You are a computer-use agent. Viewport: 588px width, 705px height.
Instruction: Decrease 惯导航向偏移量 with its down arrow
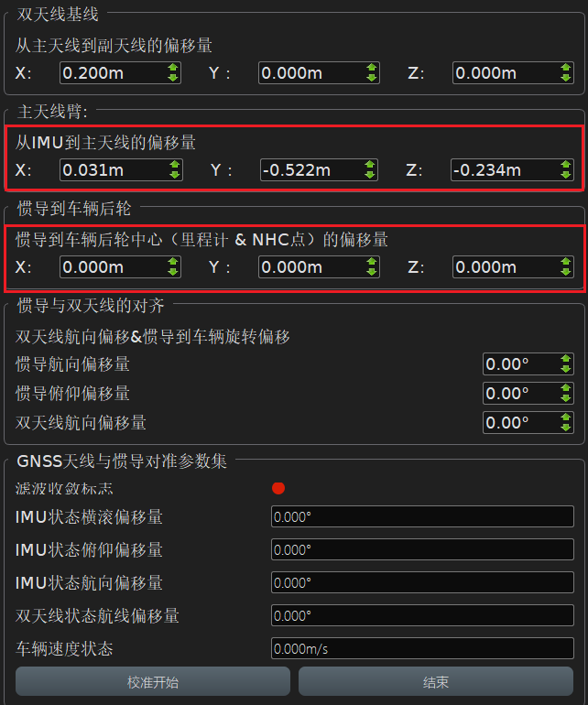click(565, 369)
